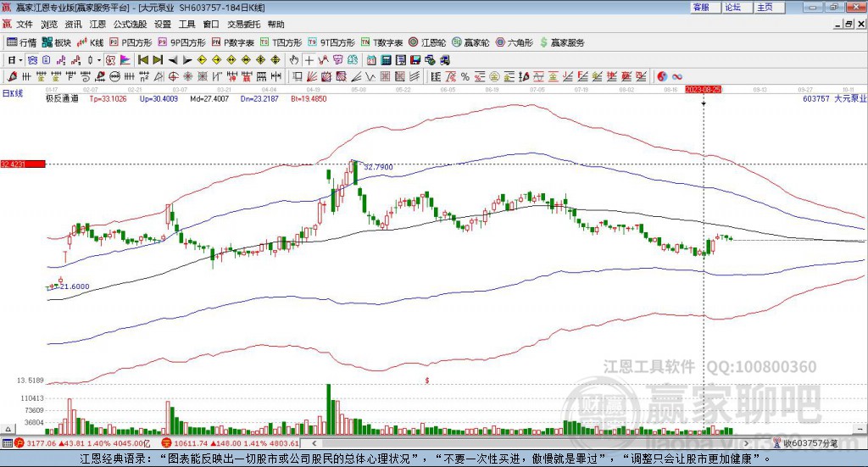Image resolution: width=868 pixels, height=467 pixels.
Task: Open the P四方形 square tool
Action: 130,42
